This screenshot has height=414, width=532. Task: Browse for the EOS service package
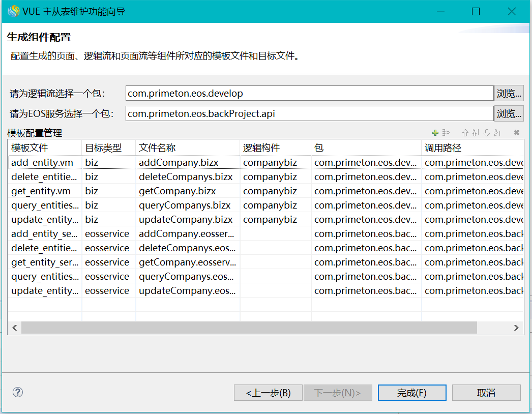point(509,113)
